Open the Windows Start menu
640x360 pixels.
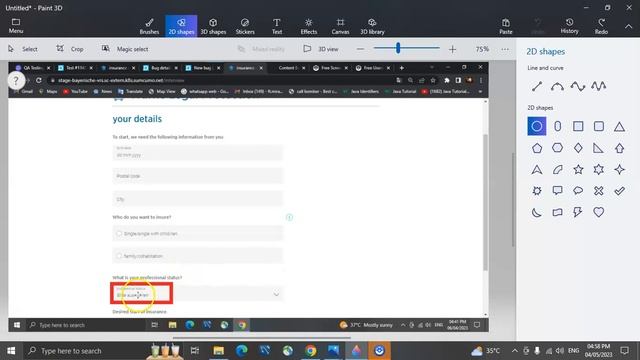[x=11, y=351]
